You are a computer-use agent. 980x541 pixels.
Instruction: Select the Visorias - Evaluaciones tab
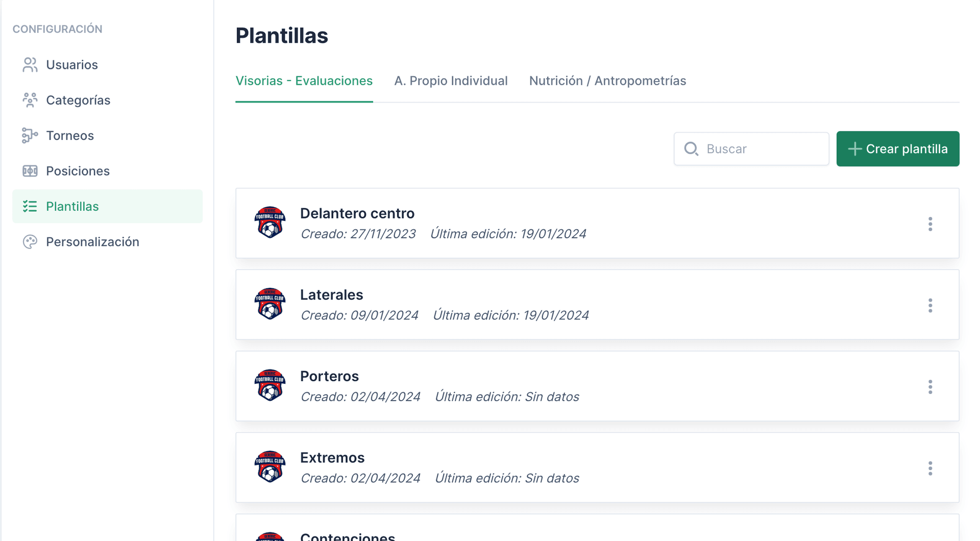click(x=304, y=81)
